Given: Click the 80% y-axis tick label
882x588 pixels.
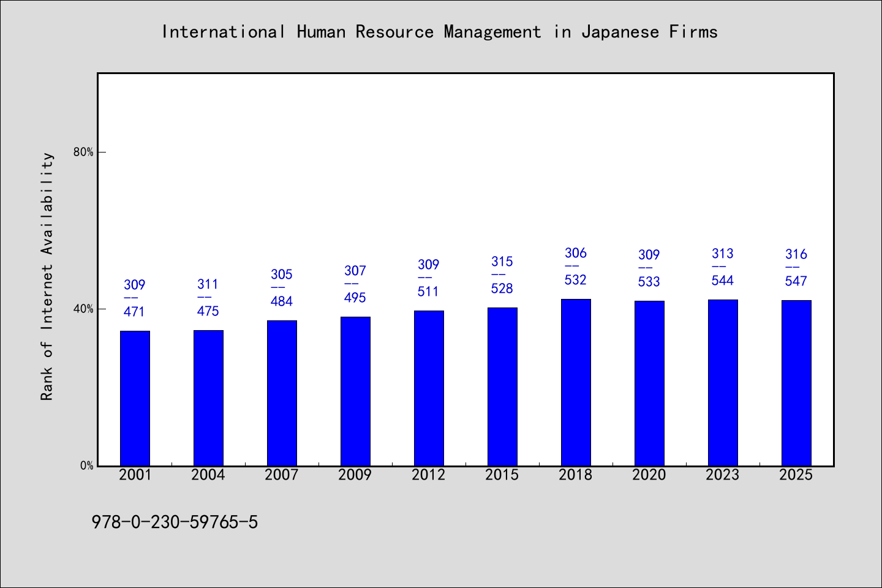Looking at the screenshot, I should click(83, 152).
